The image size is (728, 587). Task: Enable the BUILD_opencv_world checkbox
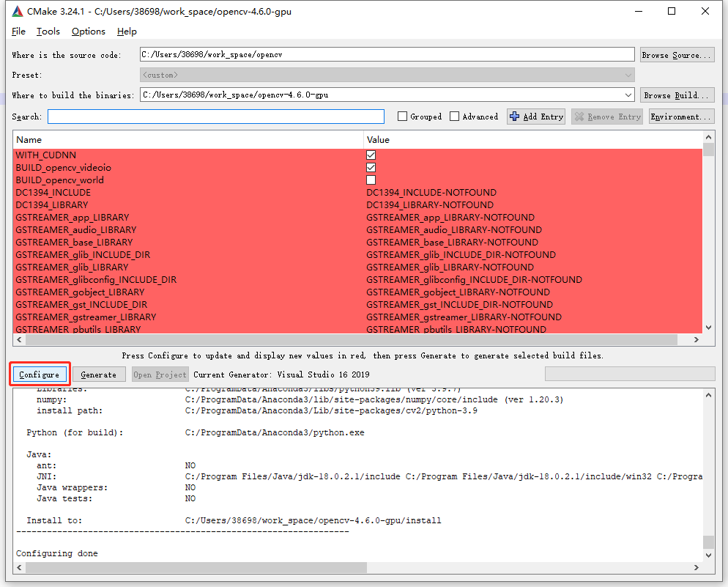pyautogui.click(x=371, y=180)
